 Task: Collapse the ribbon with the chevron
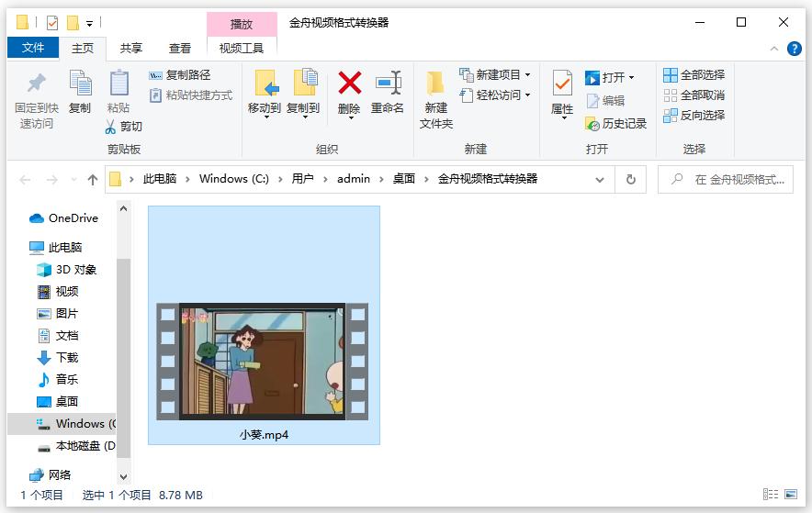coord(774,49)
